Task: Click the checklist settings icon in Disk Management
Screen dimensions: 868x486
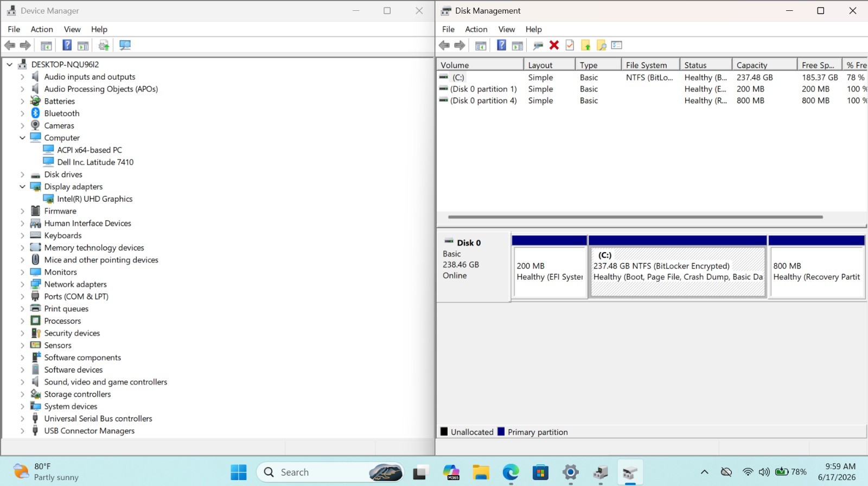Action: 617,46
